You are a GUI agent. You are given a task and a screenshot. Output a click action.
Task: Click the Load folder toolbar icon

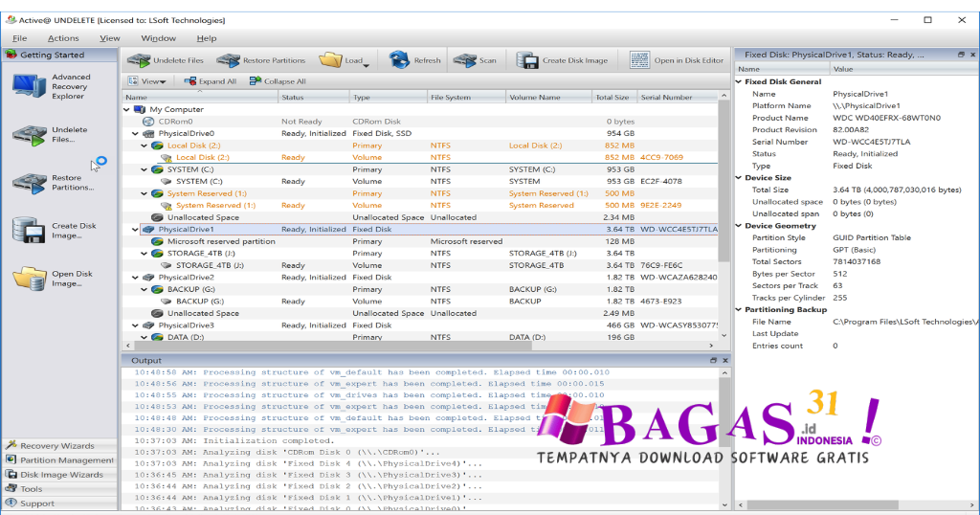pyautogui.click(x=330, y=60)
